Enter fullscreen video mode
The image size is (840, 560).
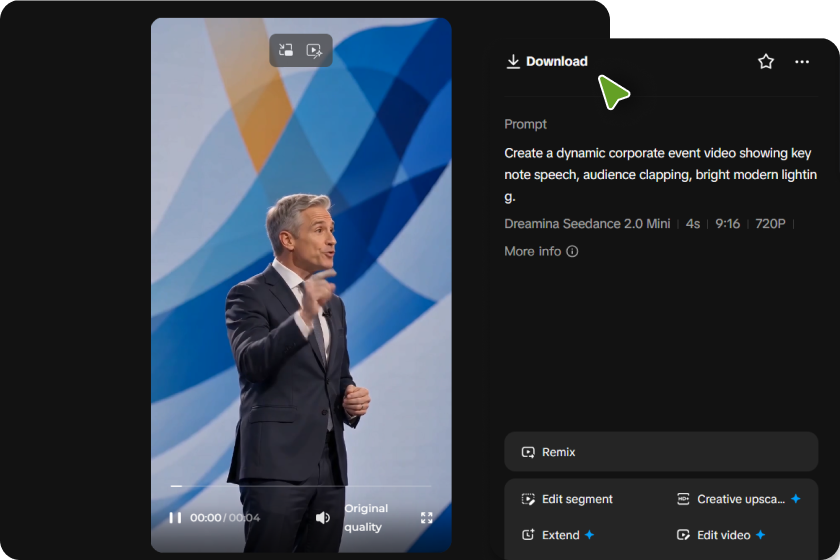pos(426,518)
